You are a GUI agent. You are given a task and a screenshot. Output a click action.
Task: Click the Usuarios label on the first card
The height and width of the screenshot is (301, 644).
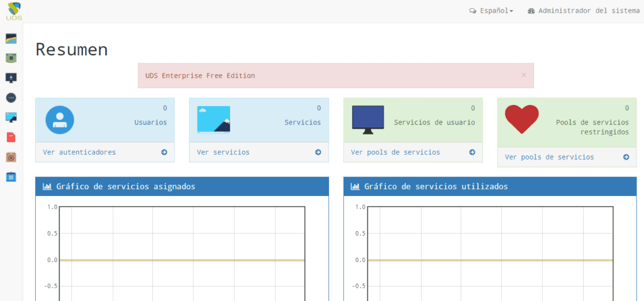click(151, 123)
